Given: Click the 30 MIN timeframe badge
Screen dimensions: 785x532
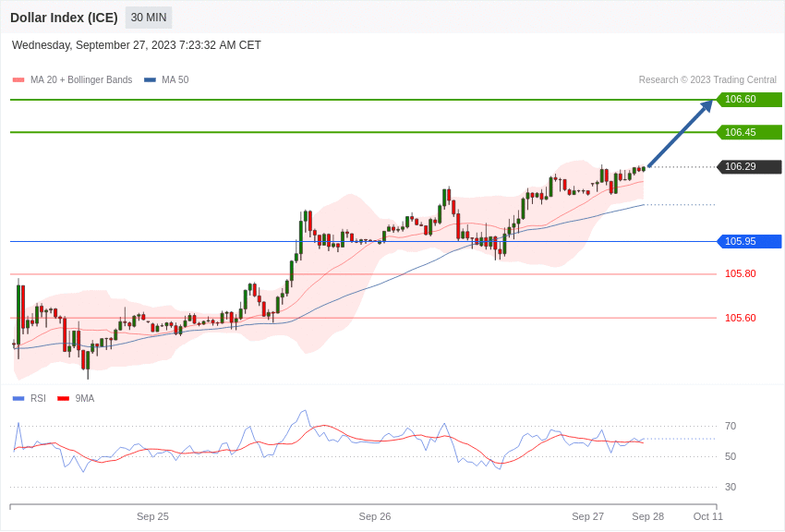Looking at the screenshot, I should [x=148, y=18].
